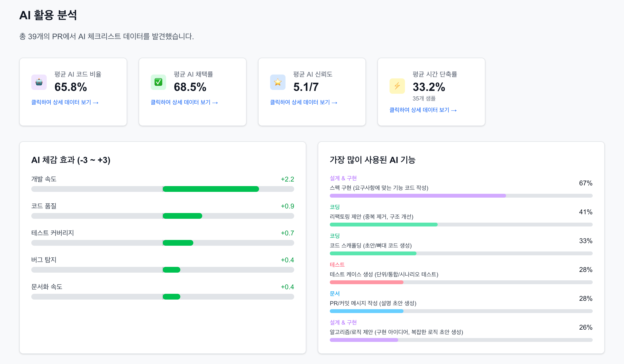Click the 리팩토링 제안 41% usage bar
Image resolution: width=624 pixels, height=364 pixels.
point(383,225)
